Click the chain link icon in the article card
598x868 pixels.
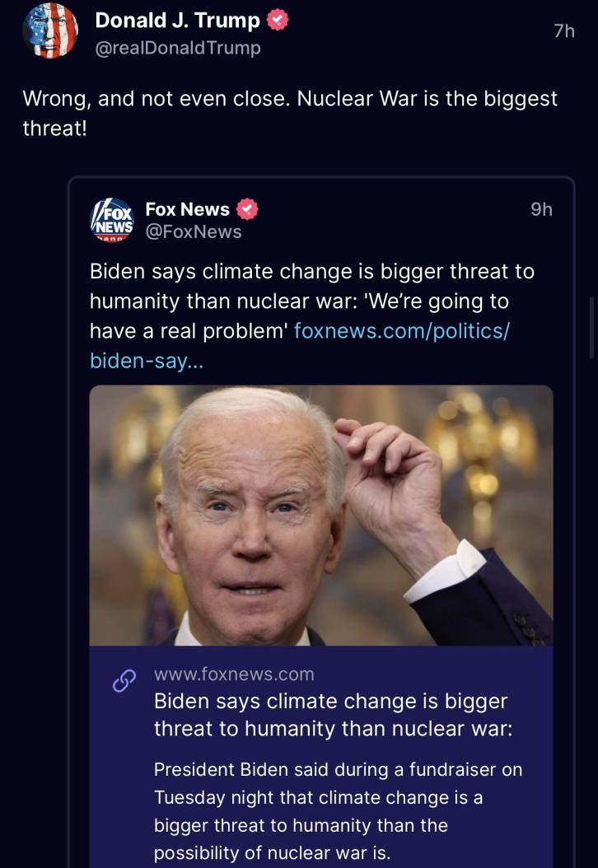pos(124,682)
